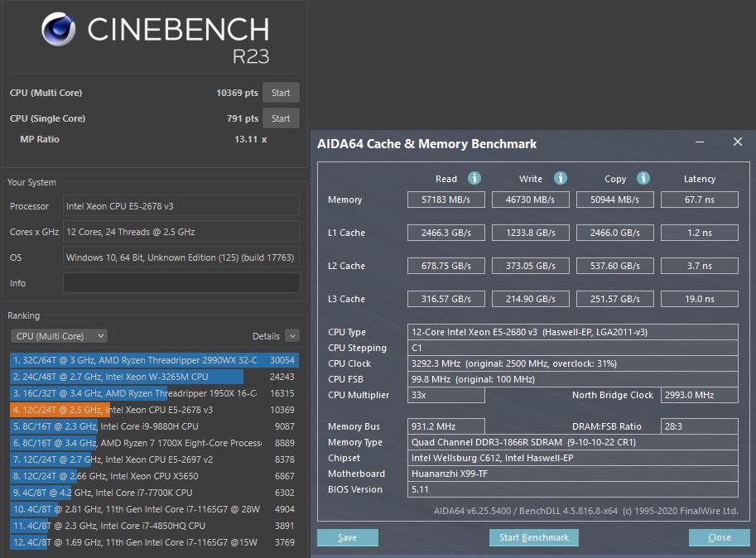Viewport: 756px width, 558px height.
Task: Open the CPU (Multi Core) ranking dropdown
Action: coord(59,336)
